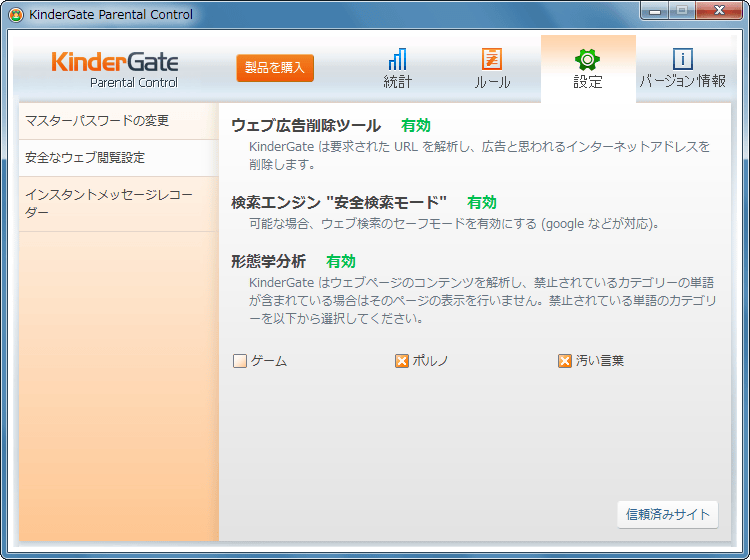Toggle 有効 status for ウェブ広告削除ツール

click(x=416, y=125)
